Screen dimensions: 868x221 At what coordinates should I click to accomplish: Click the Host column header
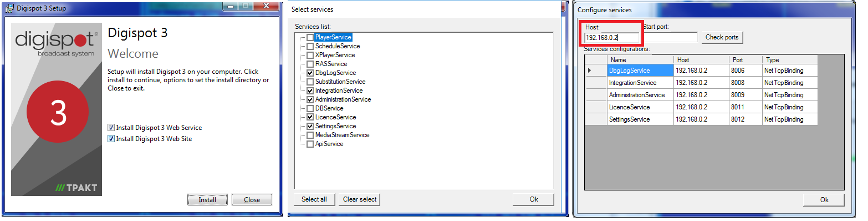701,60
